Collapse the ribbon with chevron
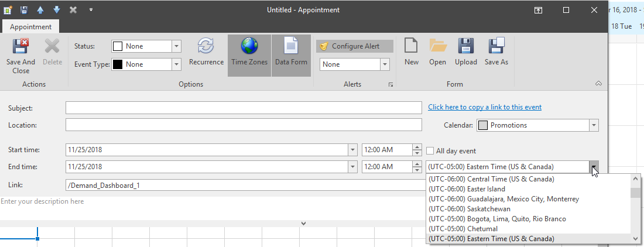Screen dimensions: 644x247 coord(598,84)
